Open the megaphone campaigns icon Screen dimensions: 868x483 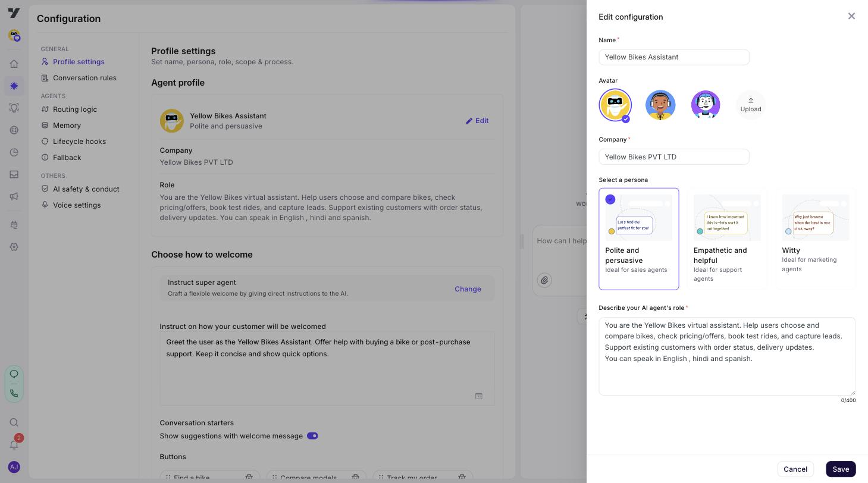point(14,196)
